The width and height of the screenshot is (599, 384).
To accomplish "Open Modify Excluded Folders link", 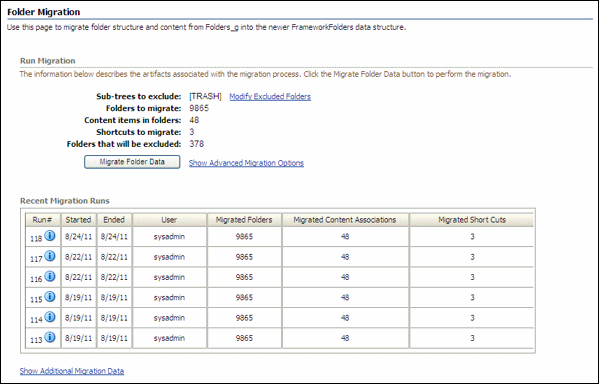I will click(x=270, y=97).
